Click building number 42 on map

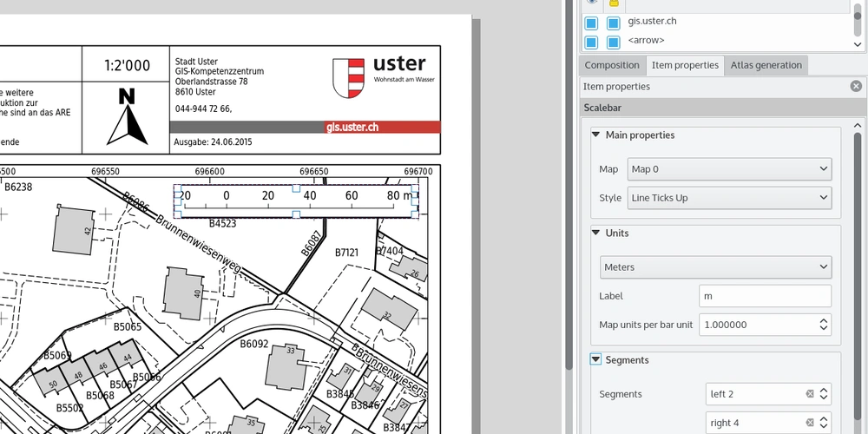[88, 231]
